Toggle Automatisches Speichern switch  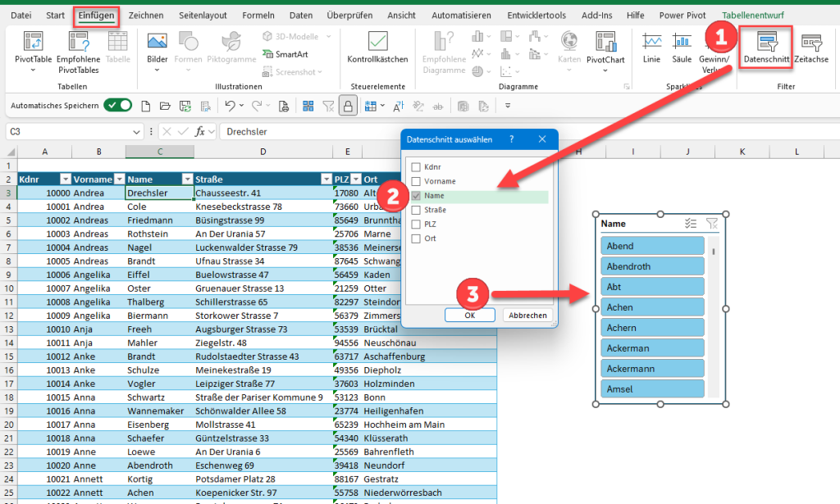coord(118,105)
